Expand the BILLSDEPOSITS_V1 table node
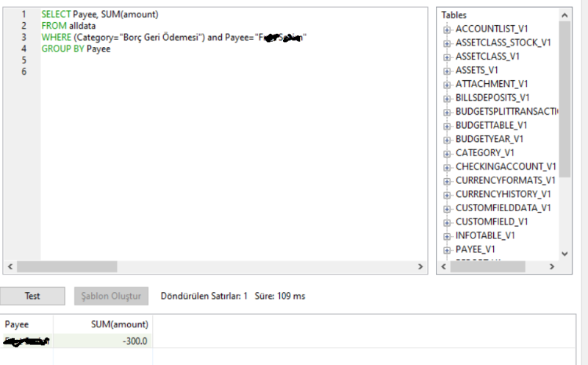588x365 pixels. click(x=447, y=99)
